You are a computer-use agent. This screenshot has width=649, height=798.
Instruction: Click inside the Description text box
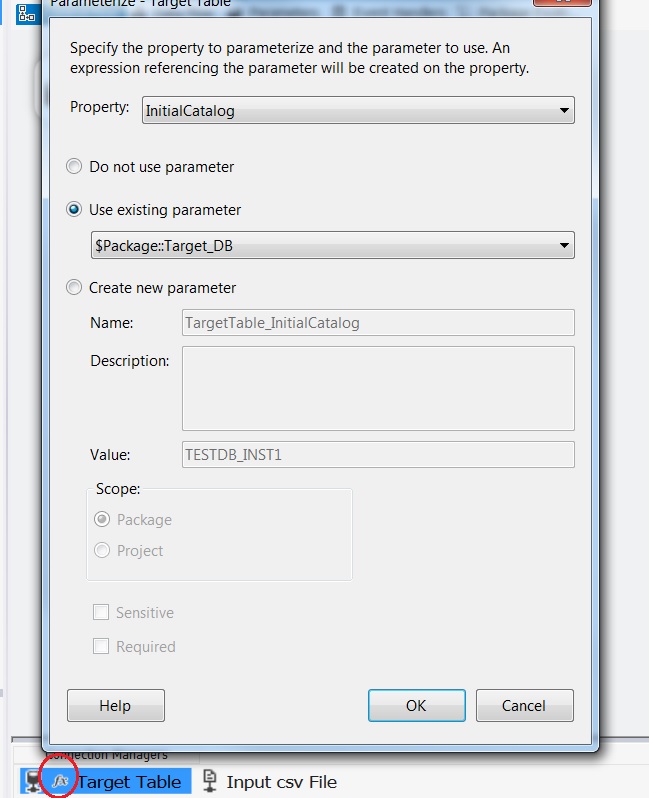pyautogui.click(x=378, y=388)
